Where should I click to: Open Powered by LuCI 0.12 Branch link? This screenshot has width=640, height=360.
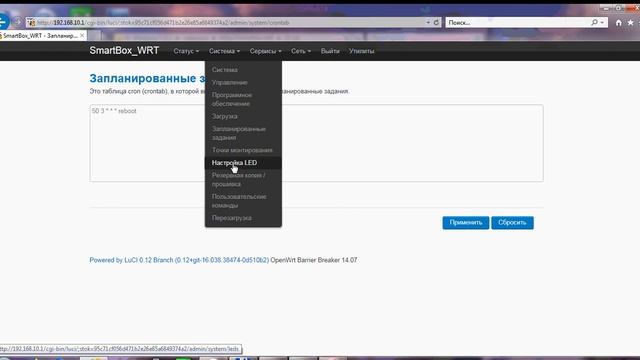[x=179, y=260]
